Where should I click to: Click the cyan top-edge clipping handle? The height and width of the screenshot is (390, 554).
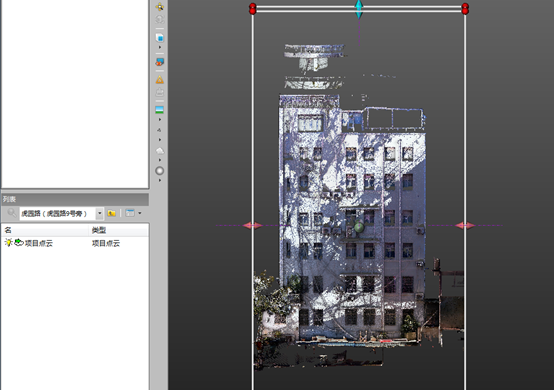[359, 9]
